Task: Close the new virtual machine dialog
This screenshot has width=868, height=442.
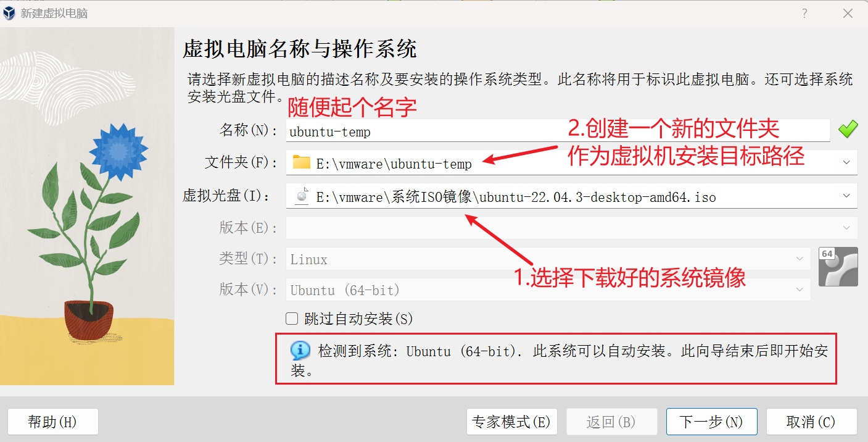Action: [848, 14]
